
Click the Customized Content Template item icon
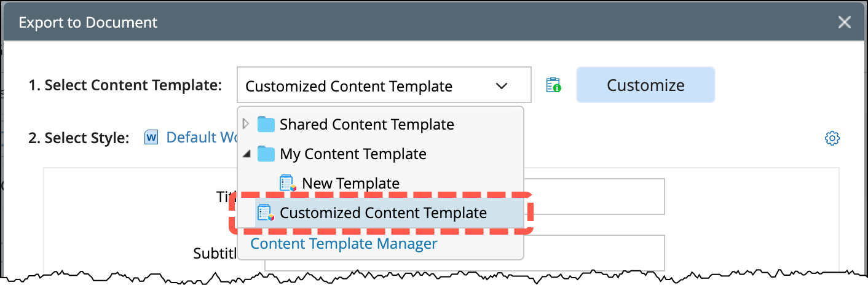pos(266,213)
